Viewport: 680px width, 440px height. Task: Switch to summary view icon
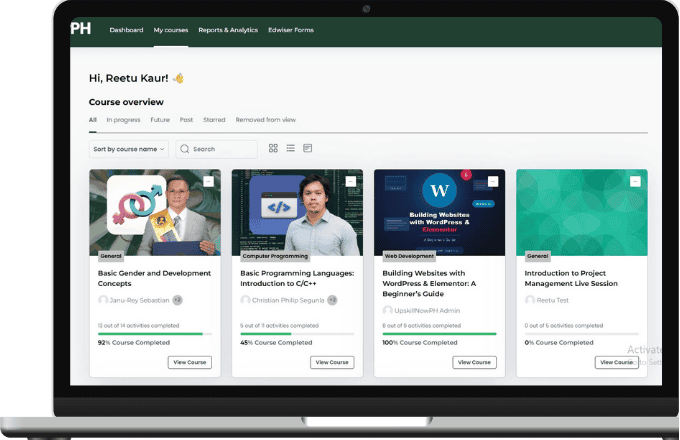tap(307, 148)
